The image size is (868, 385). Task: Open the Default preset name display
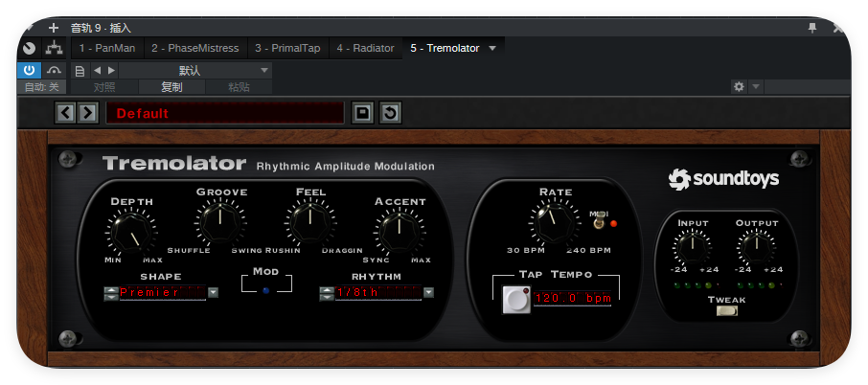point(225,113)
